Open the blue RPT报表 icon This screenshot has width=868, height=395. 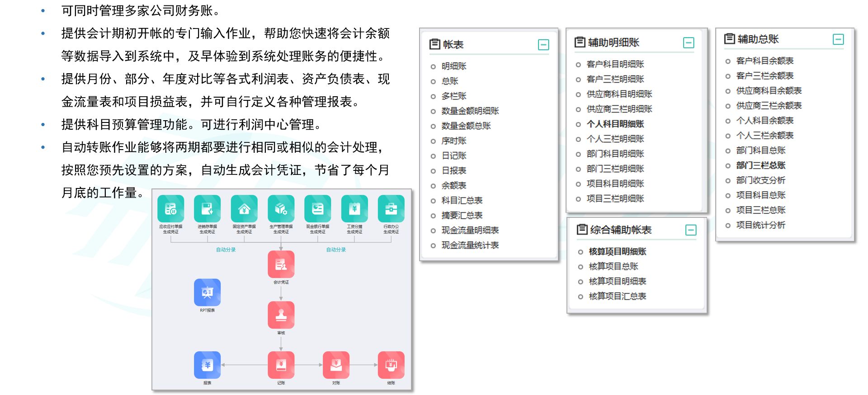(x=207, y=292)
